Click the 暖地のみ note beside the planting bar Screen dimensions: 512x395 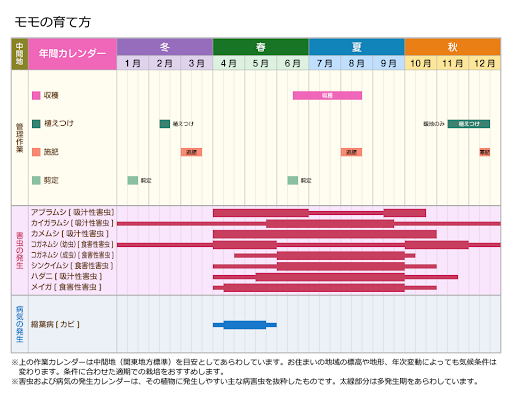[434, 124]
